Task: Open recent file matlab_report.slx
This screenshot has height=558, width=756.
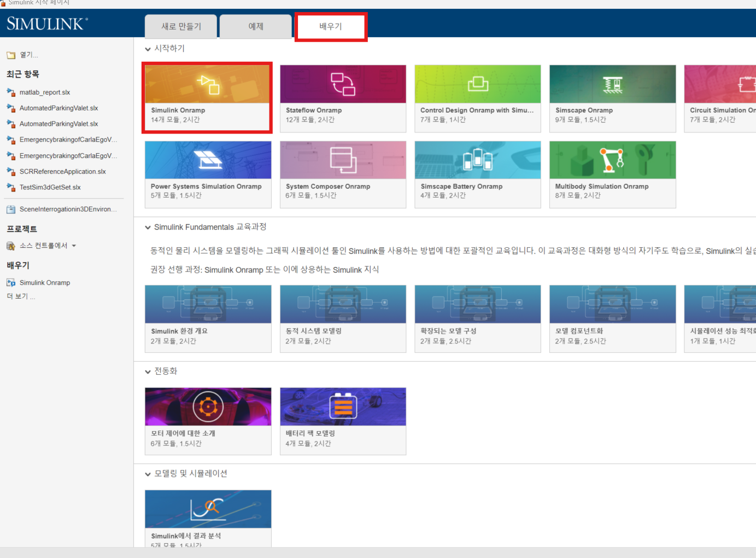Action: click(x=45, y=92)
